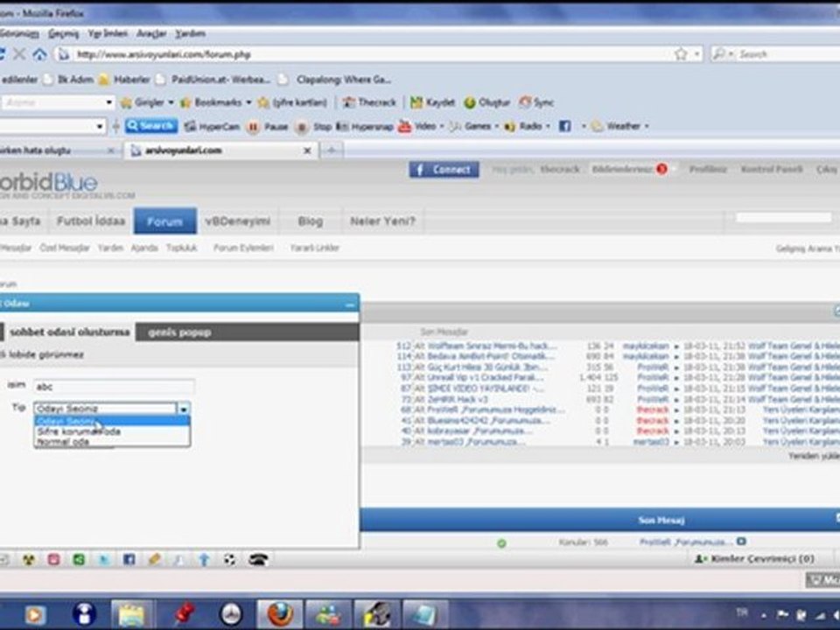Click the HyperCam toolbar button

point(212,126)
